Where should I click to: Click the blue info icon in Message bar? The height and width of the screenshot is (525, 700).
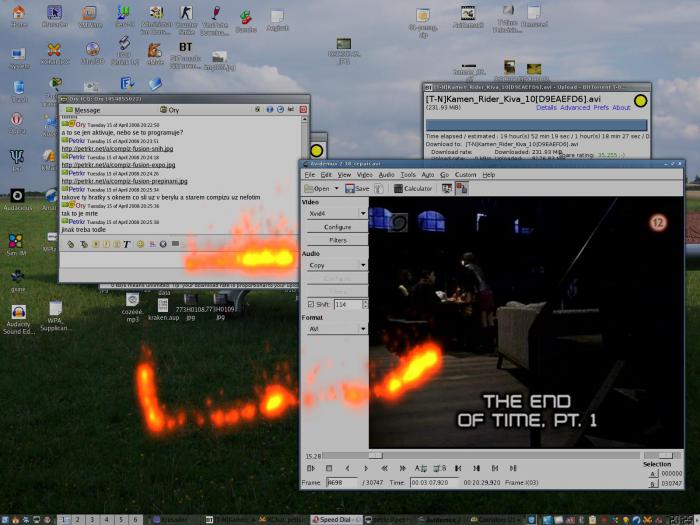click(270, 109)
